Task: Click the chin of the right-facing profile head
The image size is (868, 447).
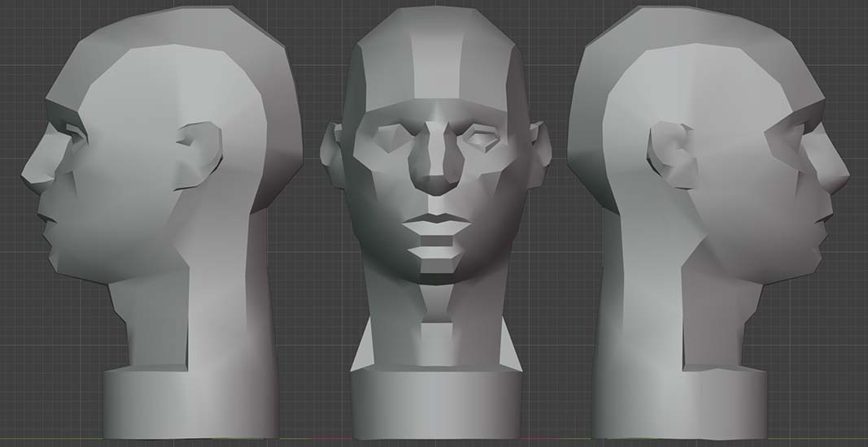Action: click(x=812, y=263)
